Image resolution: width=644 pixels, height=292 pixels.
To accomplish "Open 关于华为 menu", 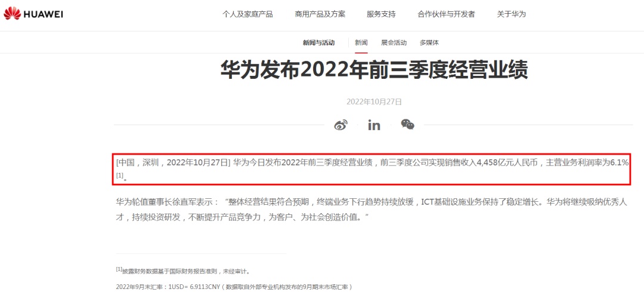I will pos(512,14).
